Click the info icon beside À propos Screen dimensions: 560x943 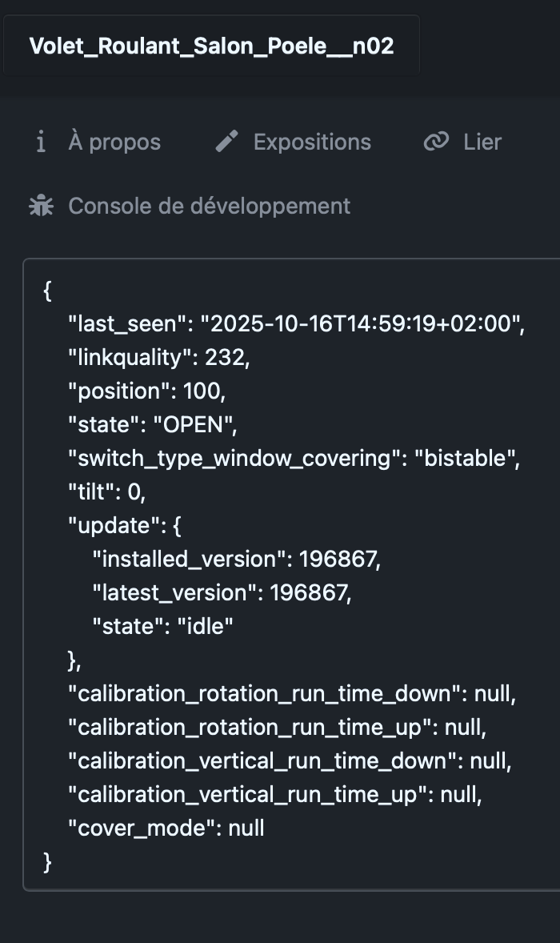tap(41, 142)
